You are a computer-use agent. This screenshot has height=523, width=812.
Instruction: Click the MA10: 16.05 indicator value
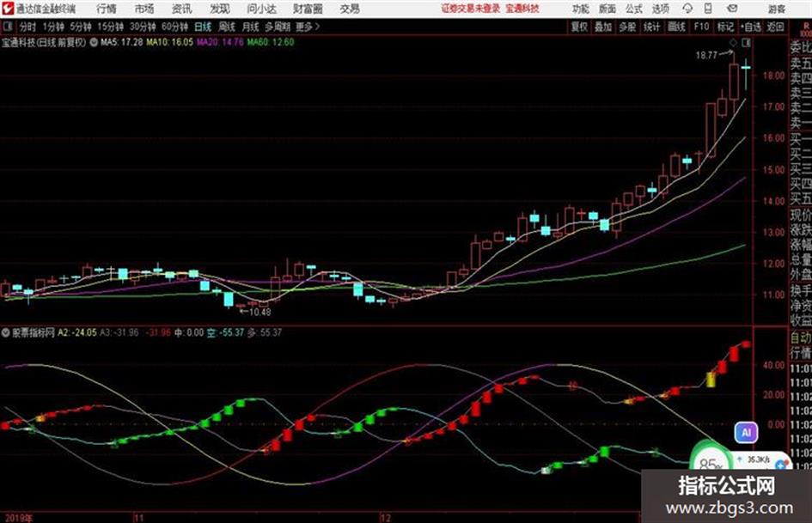169,42
